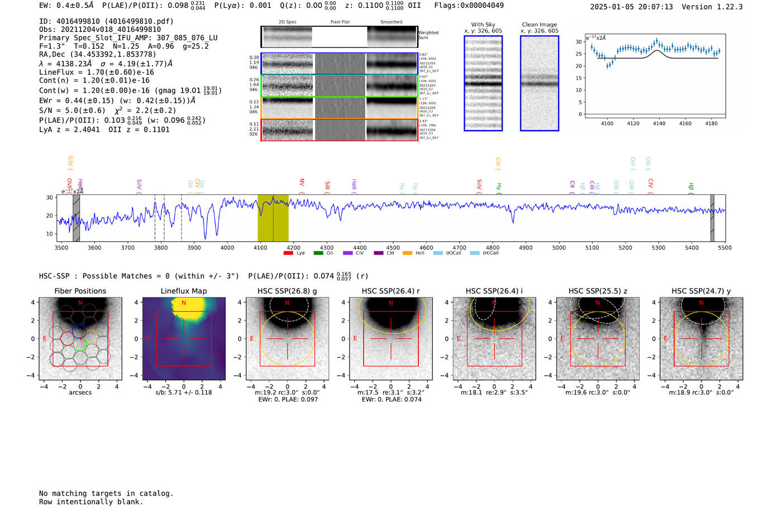
Task: Click the (K)CaII light blue legend swatch
Action: 438,253
